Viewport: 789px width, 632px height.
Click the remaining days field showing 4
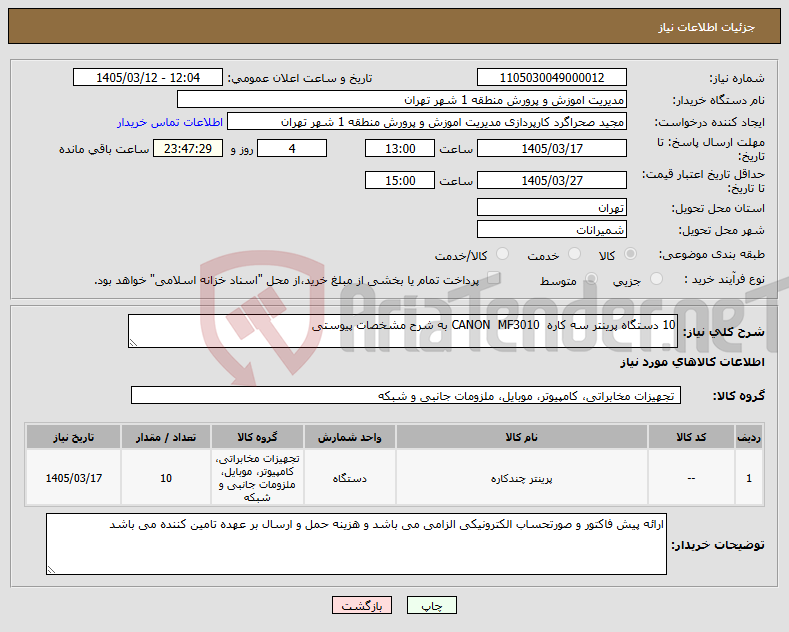pyautogui.click(x=292, y=148)
